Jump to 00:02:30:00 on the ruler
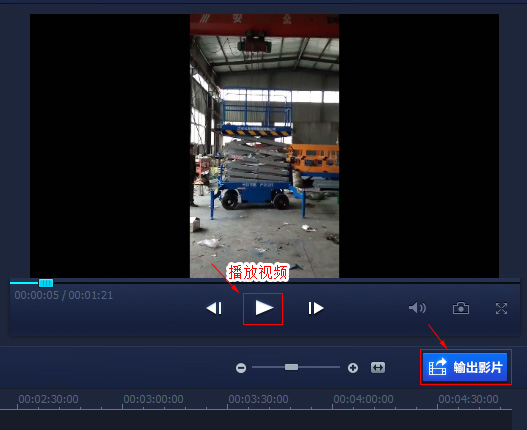This screenshot has height=430, width=527. (48, 399)
